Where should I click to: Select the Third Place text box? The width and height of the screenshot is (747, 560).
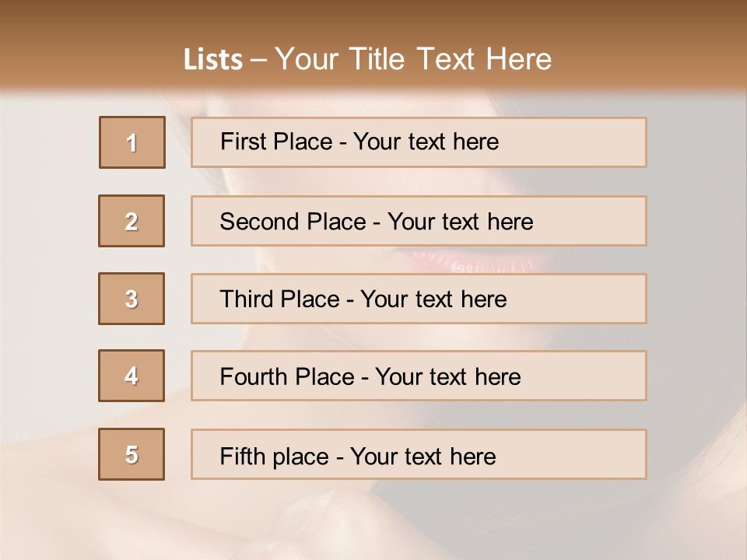pos(419,299)
